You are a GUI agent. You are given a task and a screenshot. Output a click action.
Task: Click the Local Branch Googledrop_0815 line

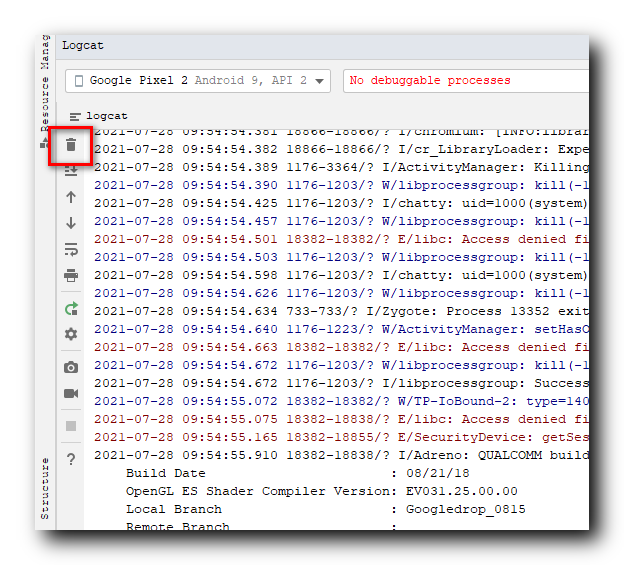pos(326,509)
